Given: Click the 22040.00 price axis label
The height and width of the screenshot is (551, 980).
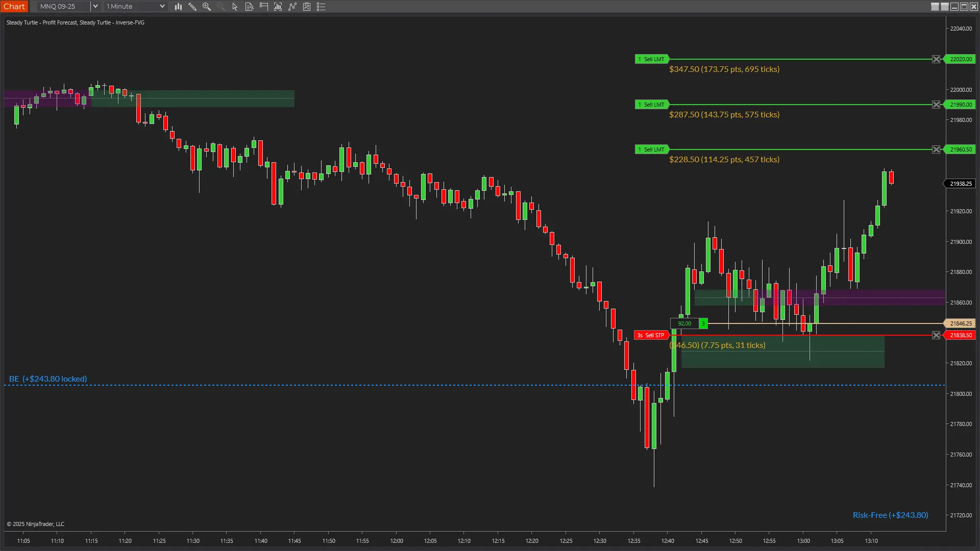Looking at the screenshot, I should coord(961,29).
